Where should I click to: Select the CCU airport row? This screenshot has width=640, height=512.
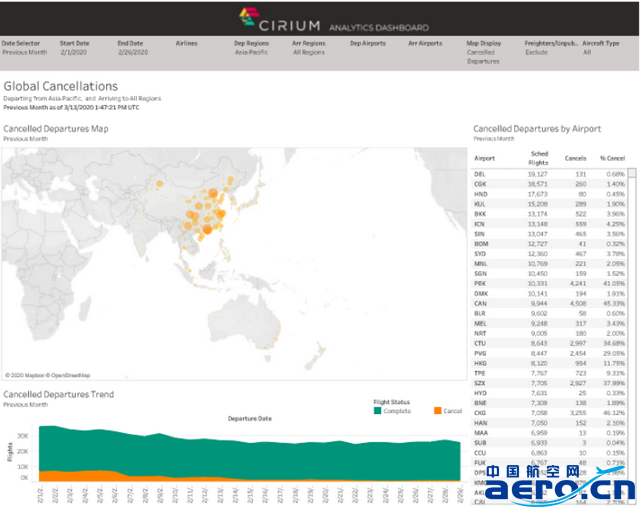click(549, 453)
